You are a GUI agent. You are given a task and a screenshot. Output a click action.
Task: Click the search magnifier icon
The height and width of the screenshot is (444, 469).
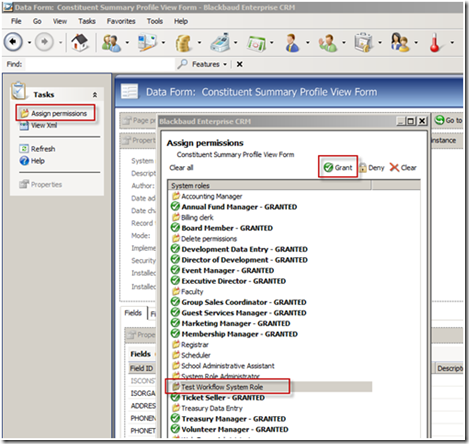182,64
